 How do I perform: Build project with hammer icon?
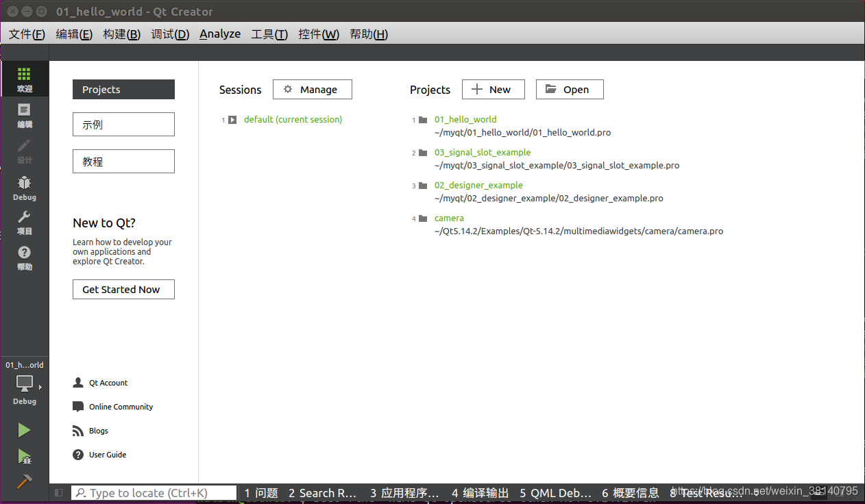click(24, 481)
